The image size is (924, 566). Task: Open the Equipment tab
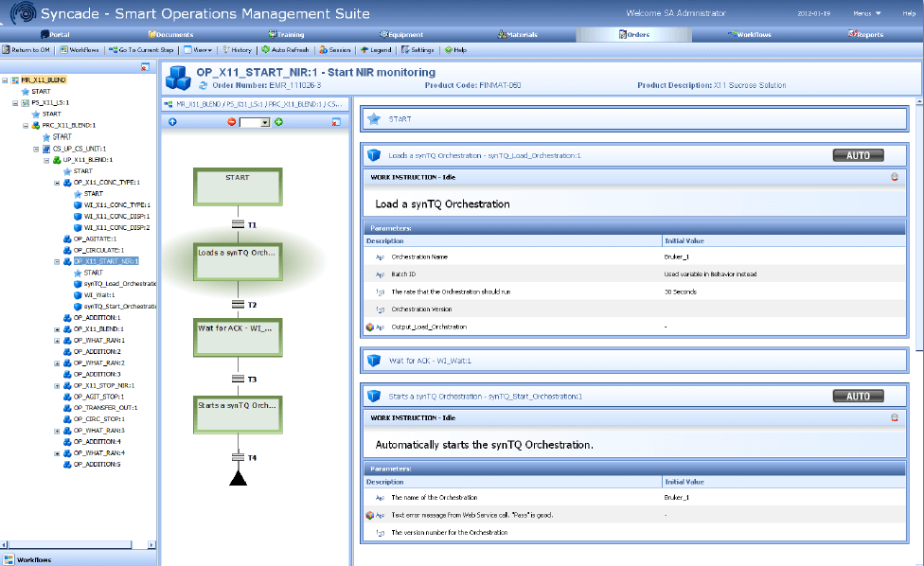(401, 35)
